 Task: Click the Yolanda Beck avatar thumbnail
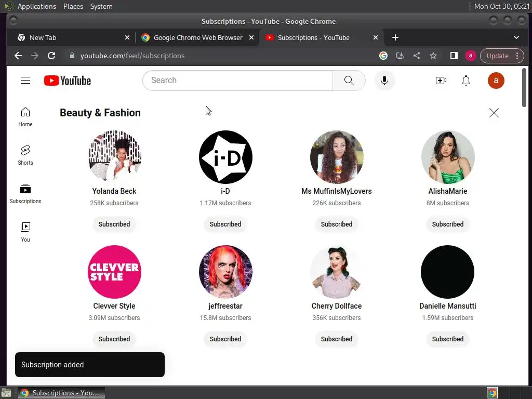115,157
